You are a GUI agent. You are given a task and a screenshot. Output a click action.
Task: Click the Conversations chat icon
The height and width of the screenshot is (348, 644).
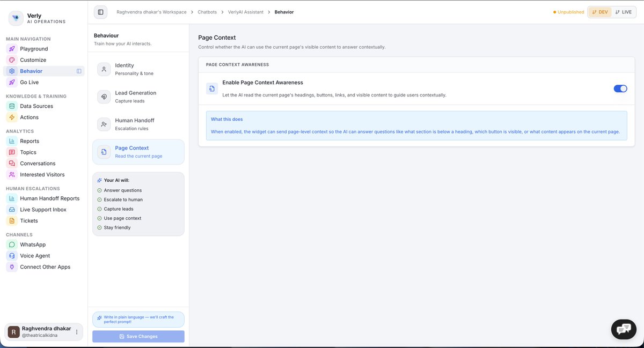point(11,164)
